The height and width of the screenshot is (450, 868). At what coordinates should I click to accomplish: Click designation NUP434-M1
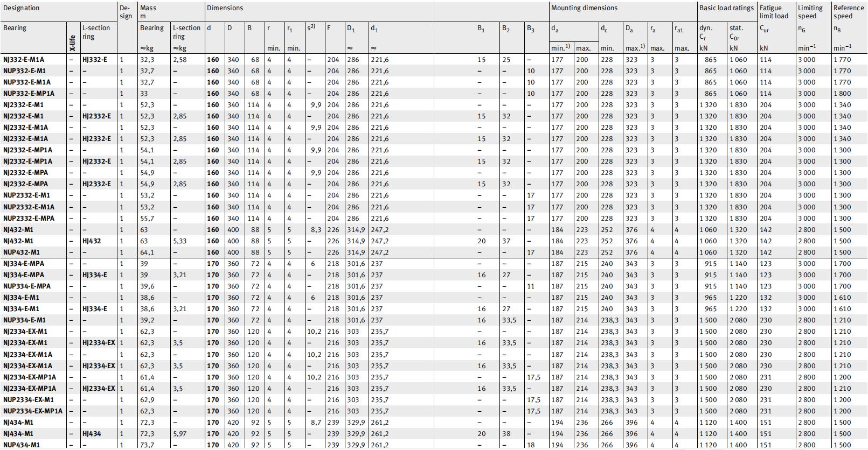(x=22, y=445)
